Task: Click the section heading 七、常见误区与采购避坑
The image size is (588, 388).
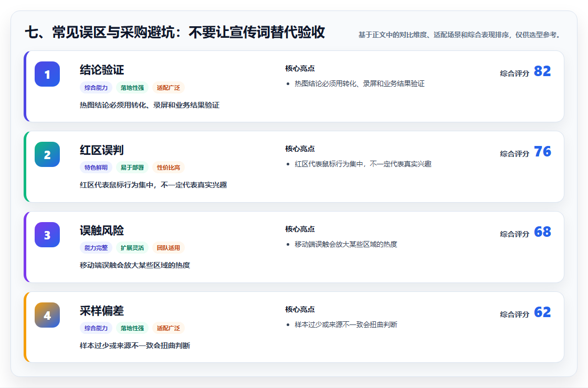Action: pyautogui.click(x=175, y=32)
